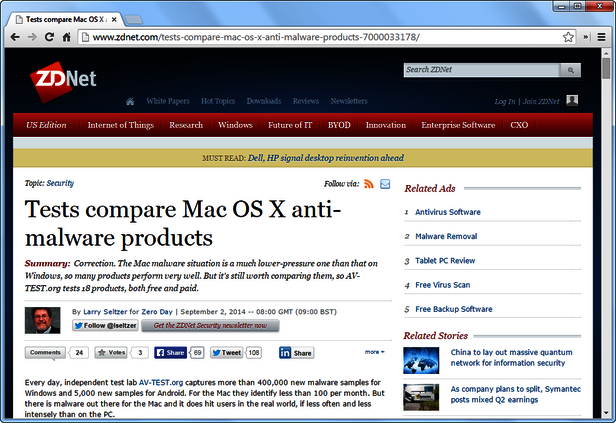Bookmark this page with the star icon
The image size is (616, 423).
point(568,37)
